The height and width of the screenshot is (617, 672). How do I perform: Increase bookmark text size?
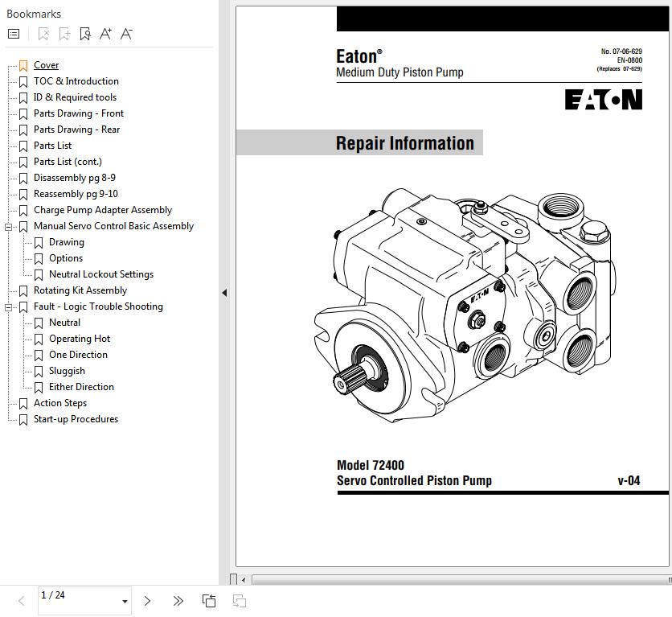105,34
